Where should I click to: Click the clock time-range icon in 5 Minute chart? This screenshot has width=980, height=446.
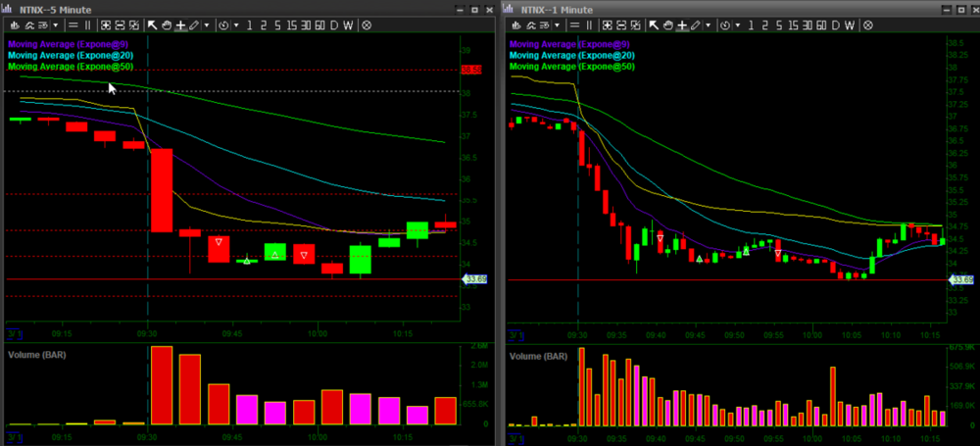pos(224,25)
